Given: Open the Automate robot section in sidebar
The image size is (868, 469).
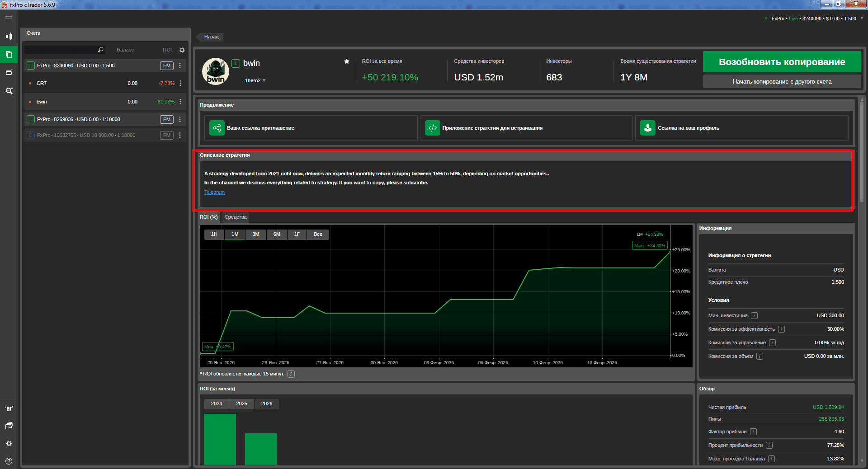Looking at the screenshot, I should click(9, 73).
